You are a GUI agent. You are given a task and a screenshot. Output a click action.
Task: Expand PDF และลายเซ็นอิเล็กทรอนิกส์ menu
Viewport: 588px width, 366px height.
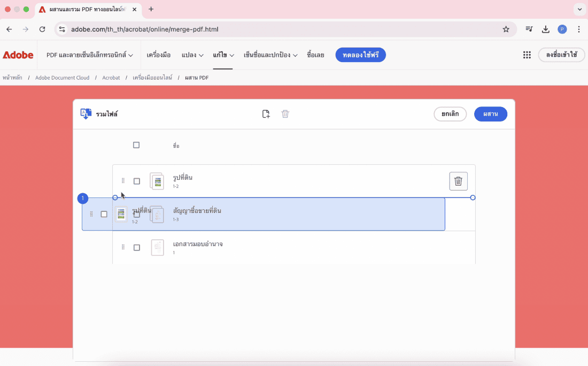click(89, 55)
